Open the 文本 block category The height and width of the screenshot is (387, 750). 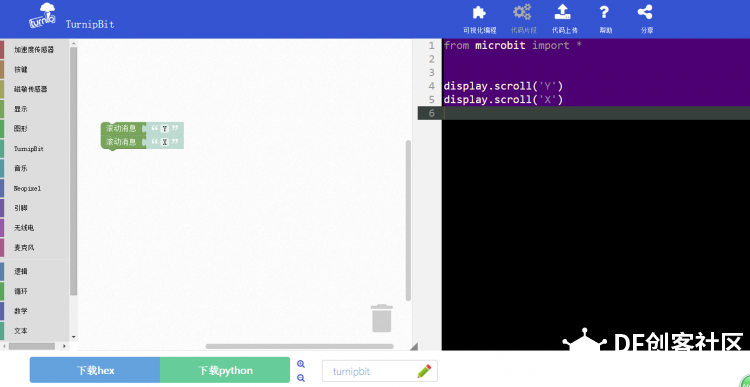tap(34, 331)
